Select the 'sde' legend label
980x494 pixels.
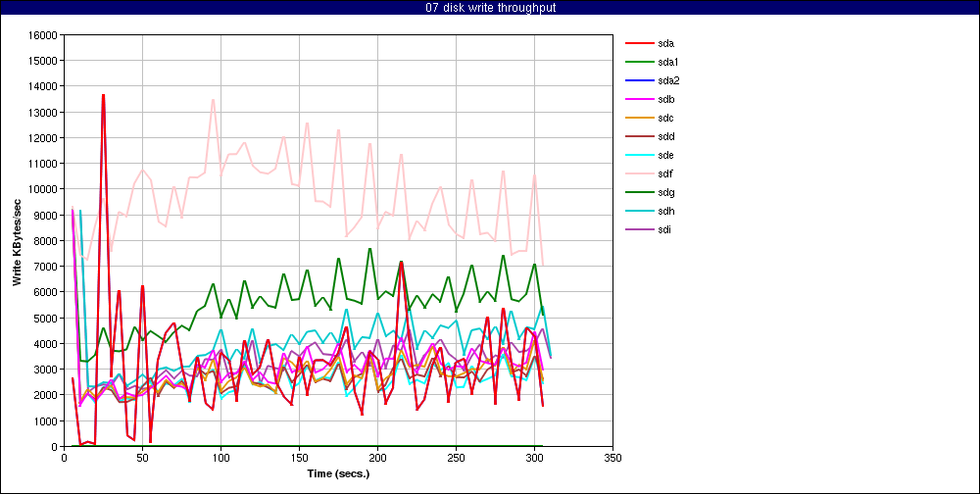click(665, 155)
